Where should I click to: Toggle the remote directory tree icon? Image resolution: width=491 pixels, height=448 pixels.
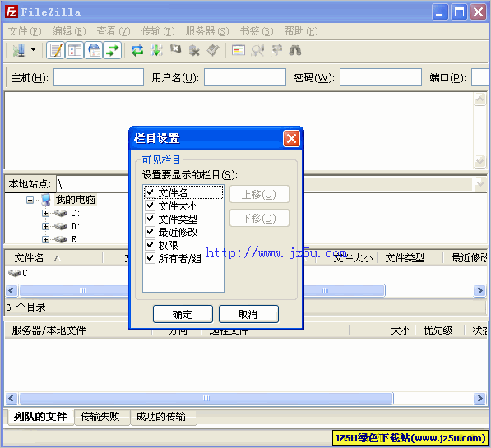(94, 50)
